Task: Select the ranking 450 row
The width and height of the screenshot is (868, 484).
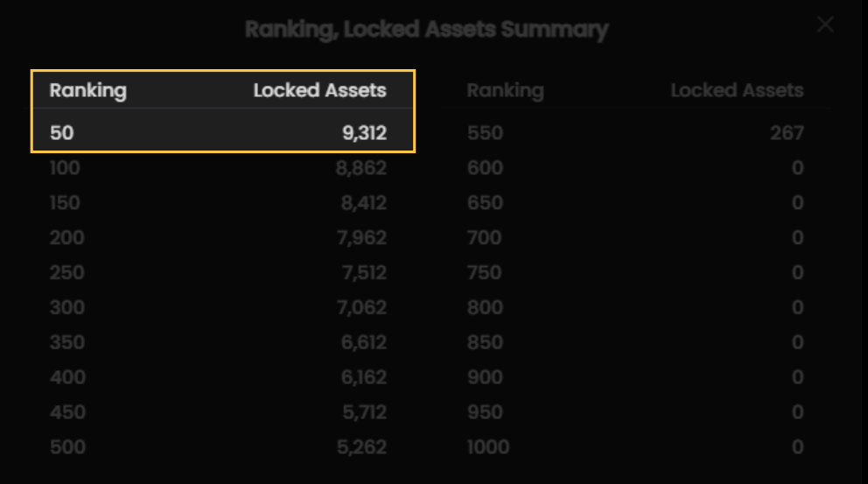Action: (218, 412)
